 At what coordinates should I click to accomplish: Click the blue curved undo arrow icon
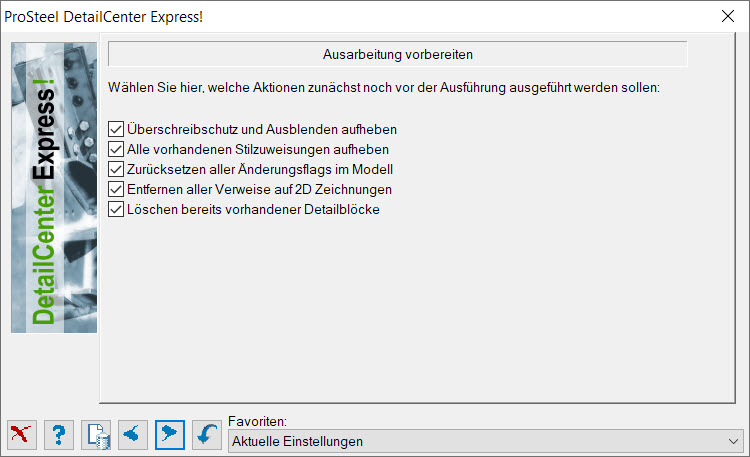[207, 435]
